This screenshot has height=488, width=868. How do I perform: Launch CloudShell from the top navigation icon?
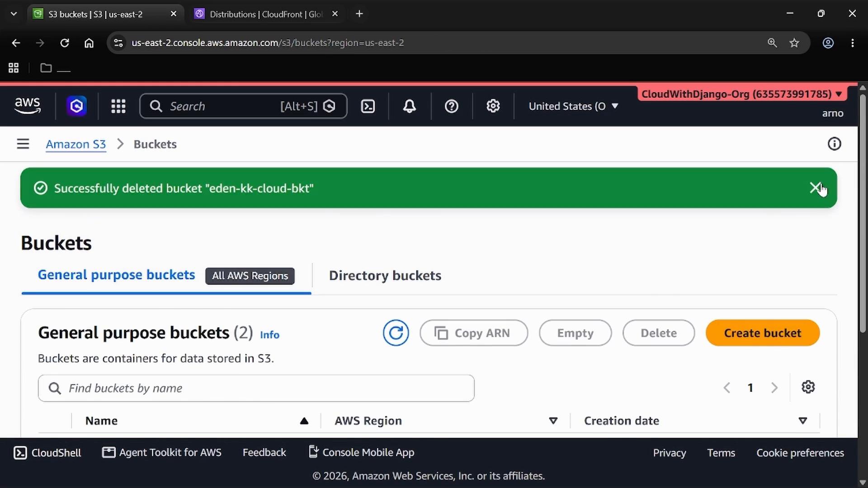[368, 106]
